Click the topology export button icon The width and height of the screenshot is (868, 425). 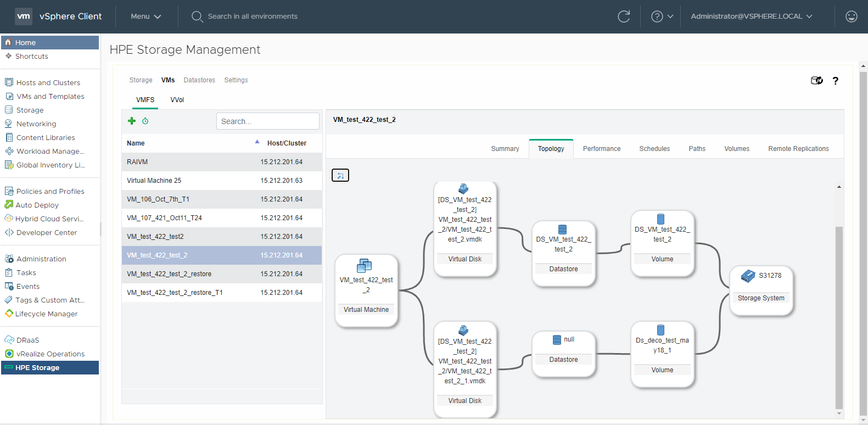pyautogui.click(x=340, y=175)
